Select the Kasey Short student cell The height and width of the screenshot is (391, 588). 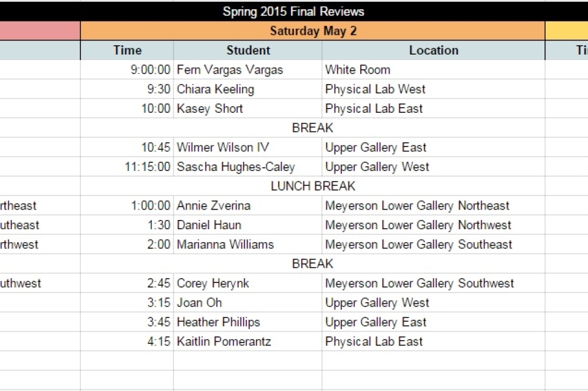(248, 109)
